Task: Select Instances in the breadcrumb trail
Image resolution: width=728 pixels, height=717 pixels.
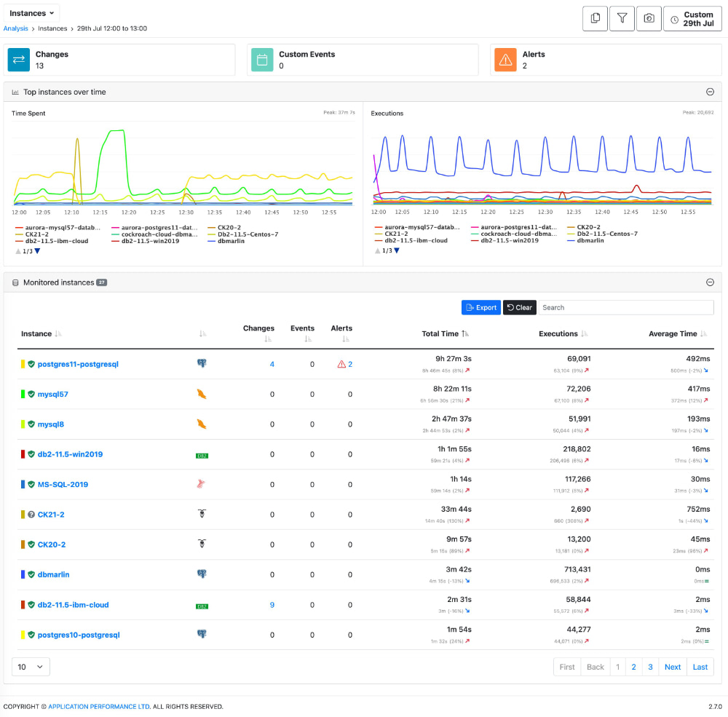Action: [51, 28]
